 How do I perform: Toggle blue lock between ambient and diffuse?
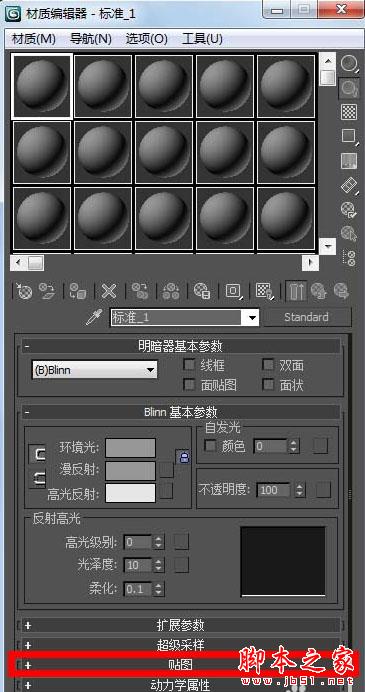point(184,457)
